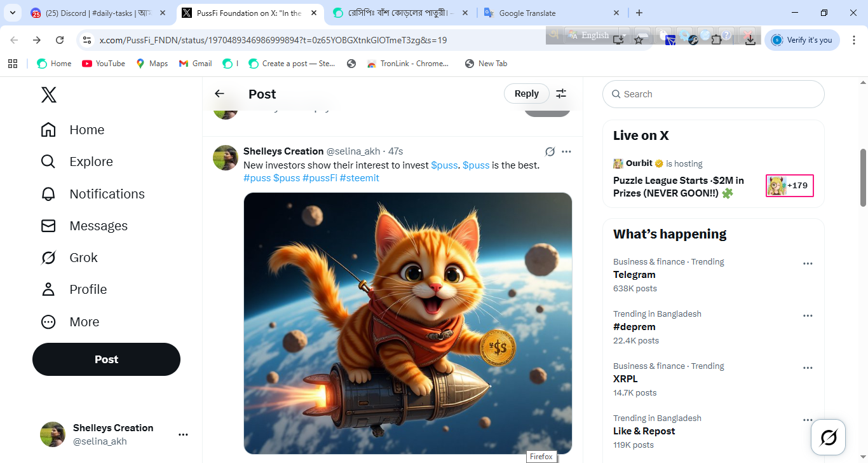Open the Shelleys Creation author name on reply

tap(283, 151)
